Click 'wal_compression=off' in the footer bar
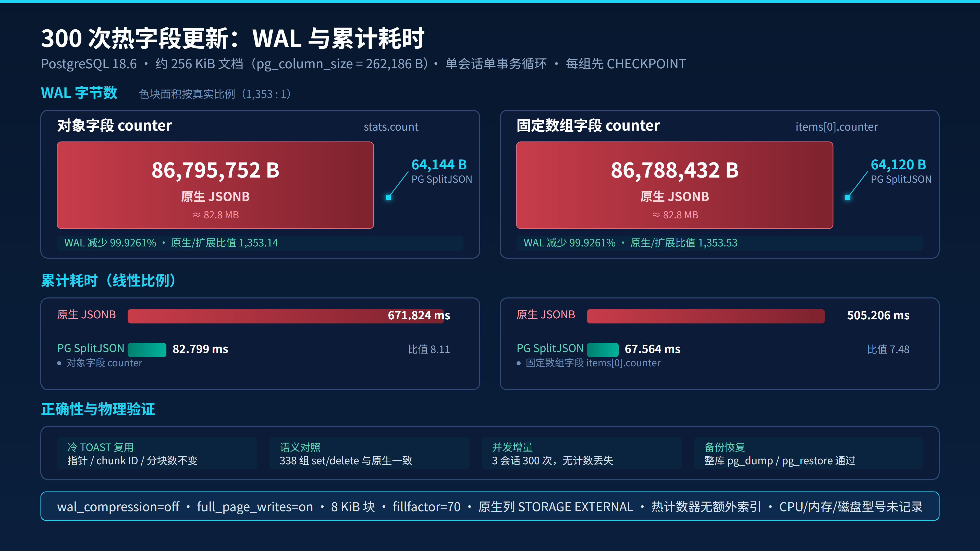 point(118,507)
